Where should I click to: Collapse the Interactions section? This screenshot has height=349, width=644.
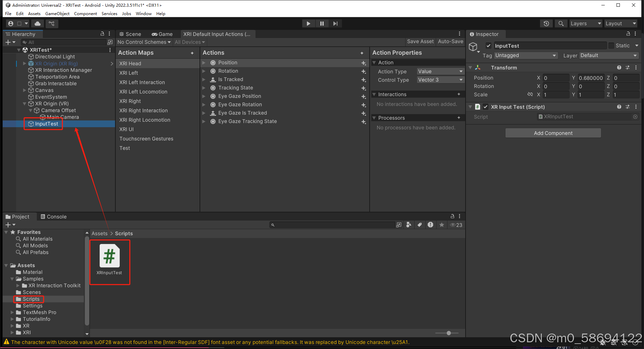374,94
